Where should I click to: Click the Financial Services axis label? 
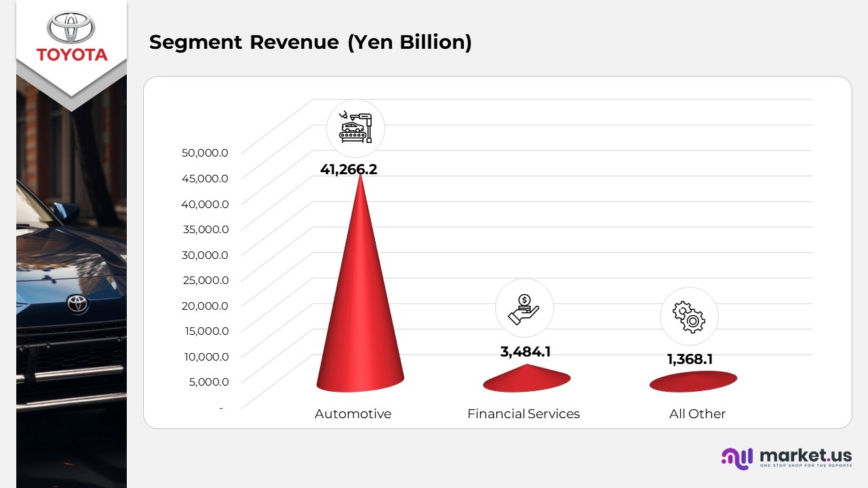[524, 413]
